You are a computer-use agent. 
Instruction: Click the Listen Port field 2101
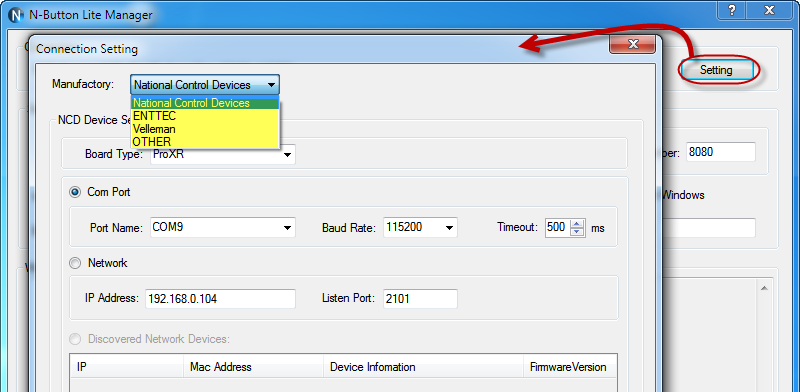[x=420, y=299]
